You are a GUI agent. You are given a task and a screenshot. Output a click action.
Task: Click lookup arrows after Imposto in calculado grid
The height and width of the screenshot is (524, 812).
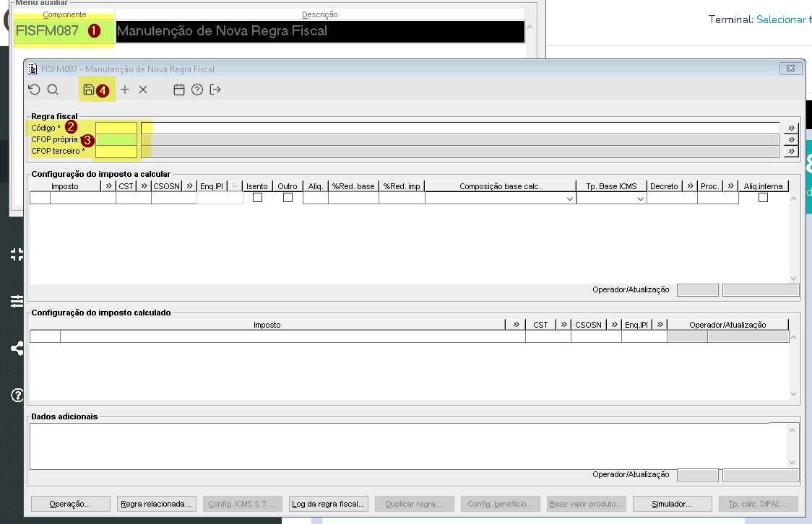click(516, 324)
